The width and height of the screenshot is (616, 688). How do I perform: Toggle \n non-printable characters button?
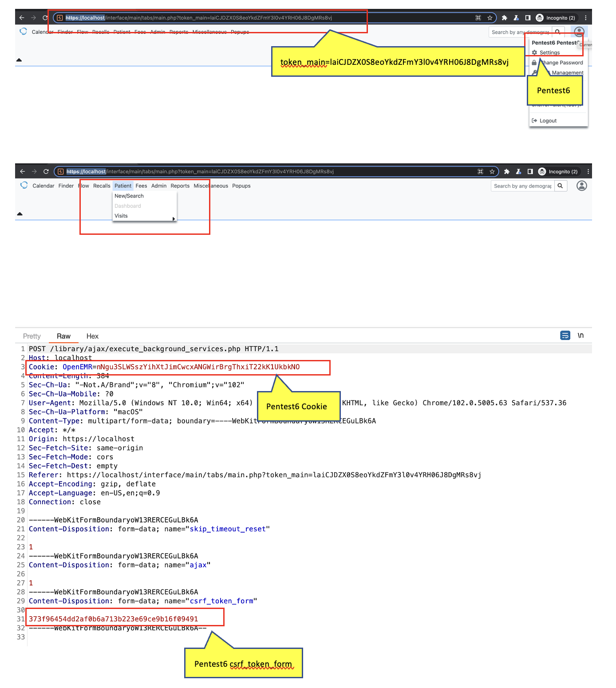coord(580,335)
